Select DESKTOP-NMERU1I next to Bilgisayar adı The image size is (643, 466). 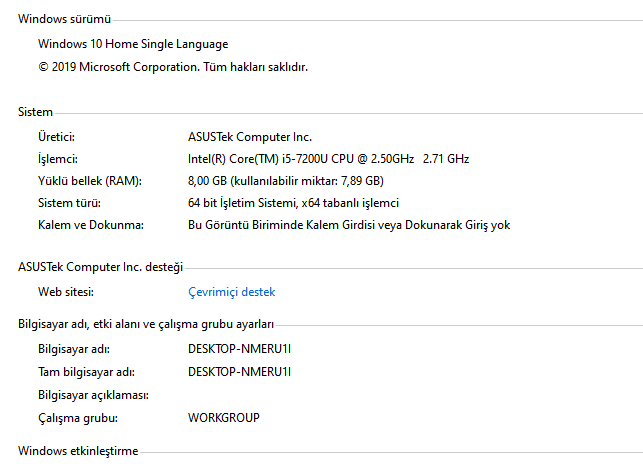click(x=239, y=349)
